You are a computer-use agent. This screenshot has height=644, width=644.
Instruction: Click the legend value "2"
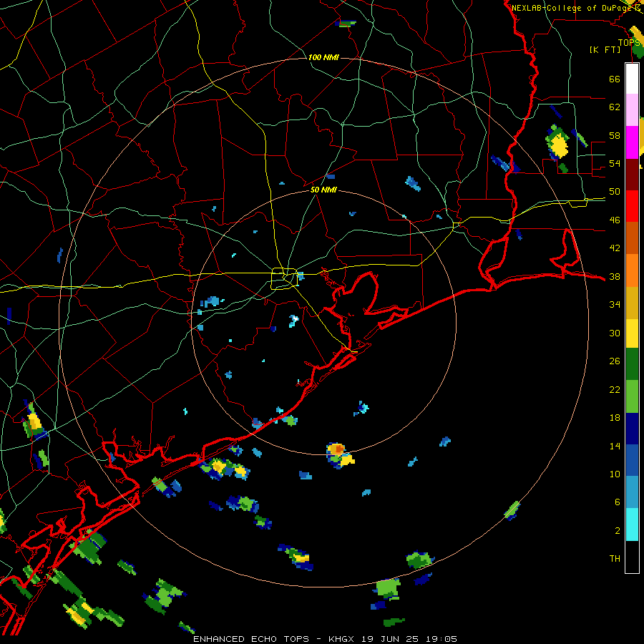618,531
